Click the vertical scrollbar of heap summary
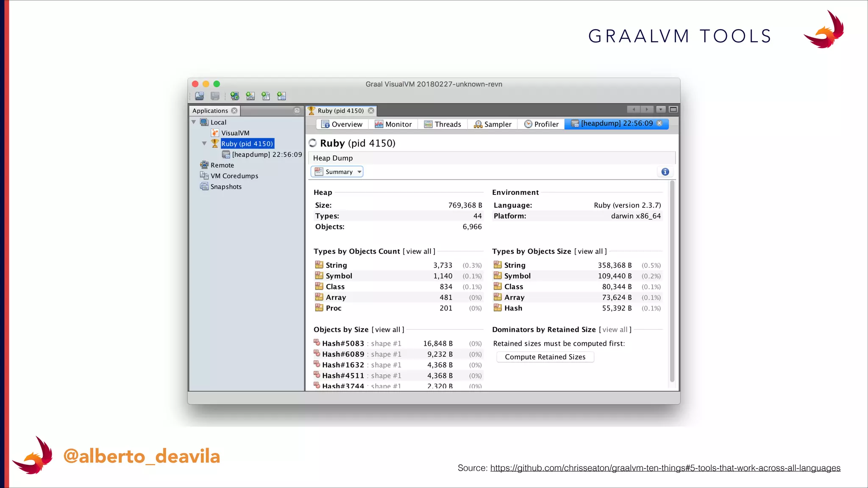 tap(672, 282)
